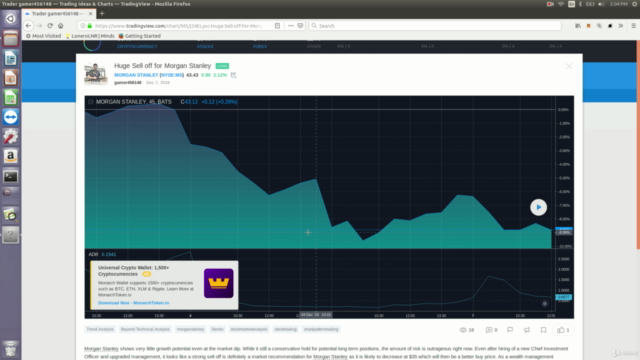Select the FOREX tab

[x=260, y=47]
